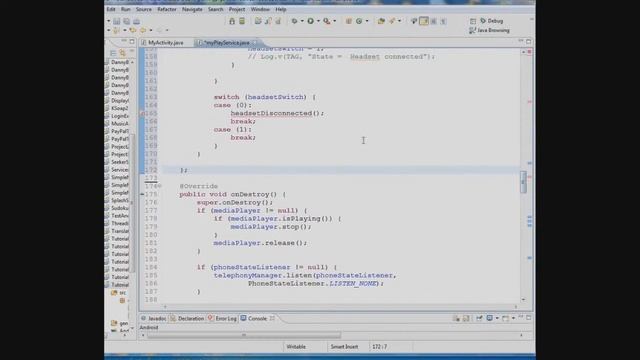
Task: Click the Open Perspective icon
Action: tap(473, 21)
